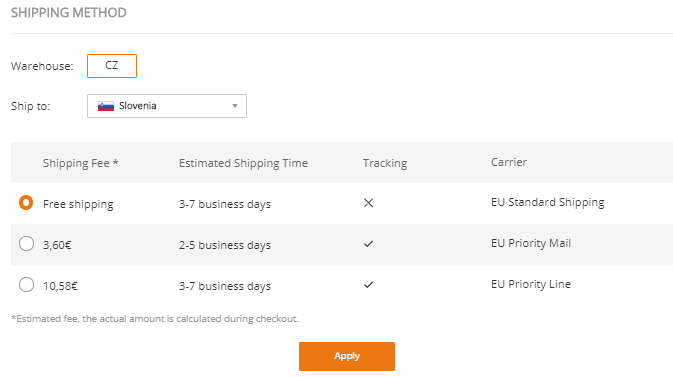Click the Estimated Shipping Time column header
The image size is (673, 377).
[x=243, y=163]
